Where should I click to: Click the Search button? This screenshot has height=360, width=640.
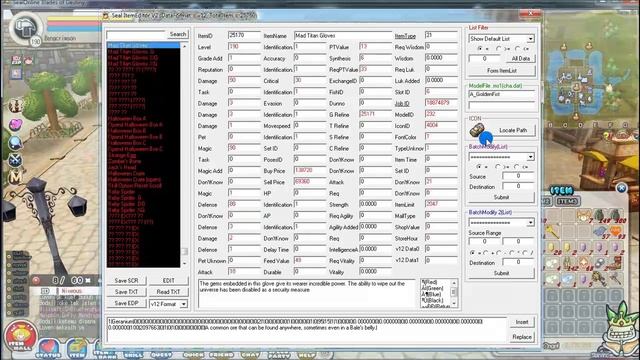[x=178, y=34]
